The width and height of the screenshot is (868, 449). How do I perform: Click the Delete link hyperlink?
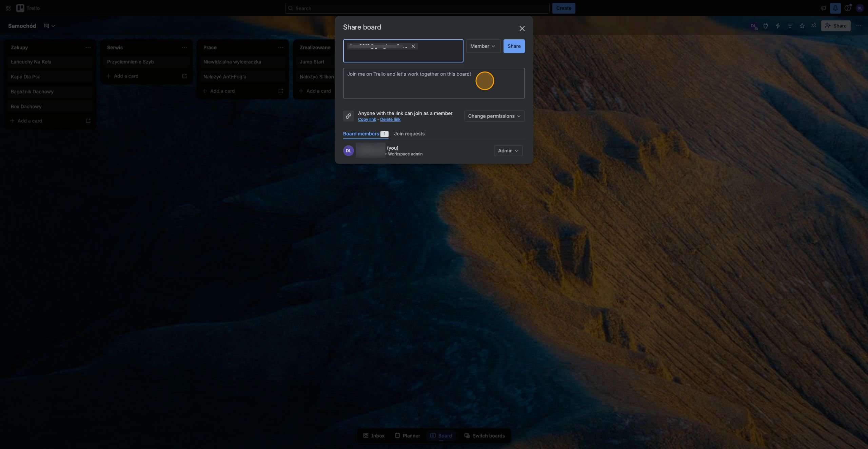pos(390,119)
